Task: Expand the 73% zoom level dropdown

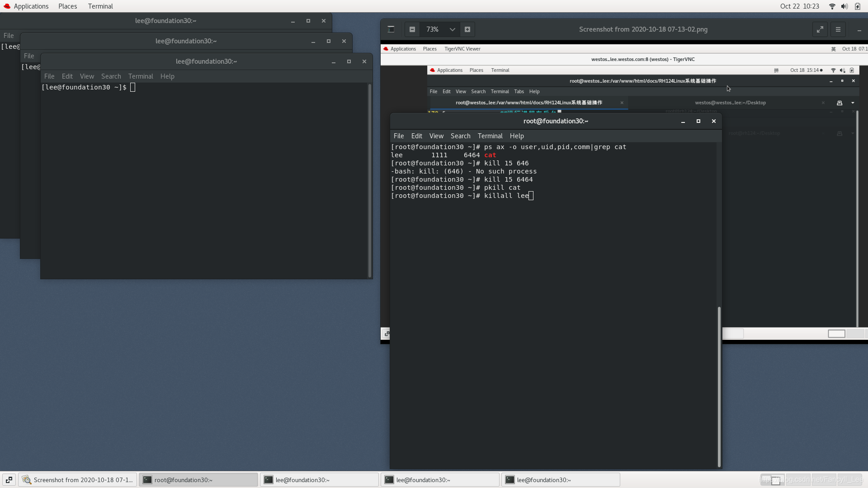Action: [452, 29]
